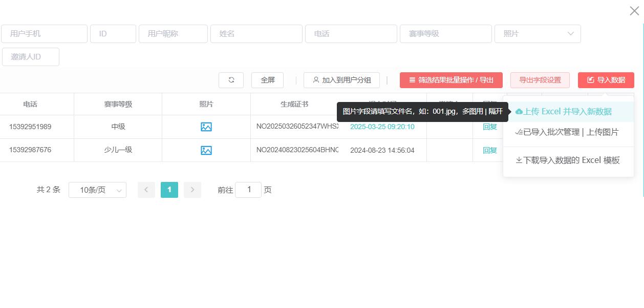Click the page jump number field
The width and height of the screenshot is (644, 308).
click(x=248, y=190)
